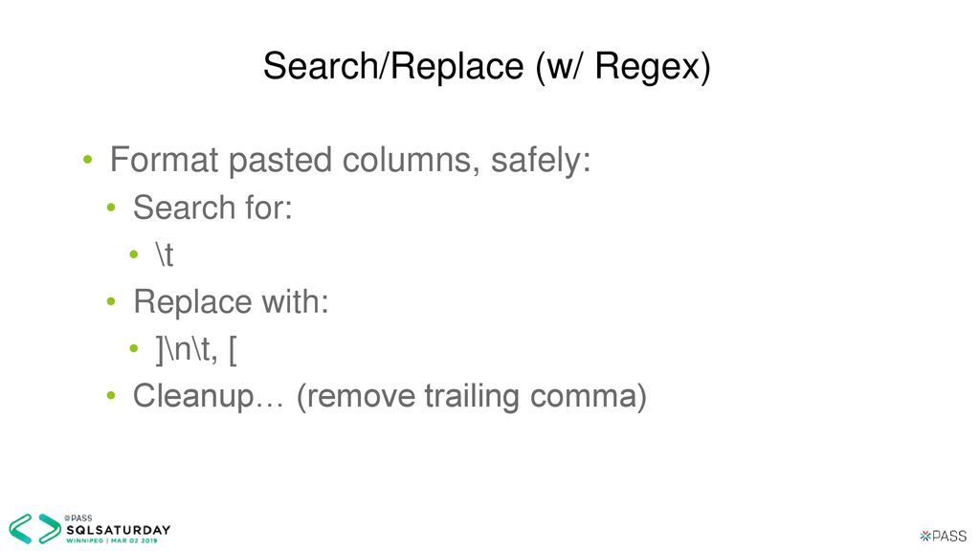The width and height of the screenshot is (980, 551).
Task: Click the 'Cleanup… (remove trailing comma)' line
Action: tap(390, 397)
